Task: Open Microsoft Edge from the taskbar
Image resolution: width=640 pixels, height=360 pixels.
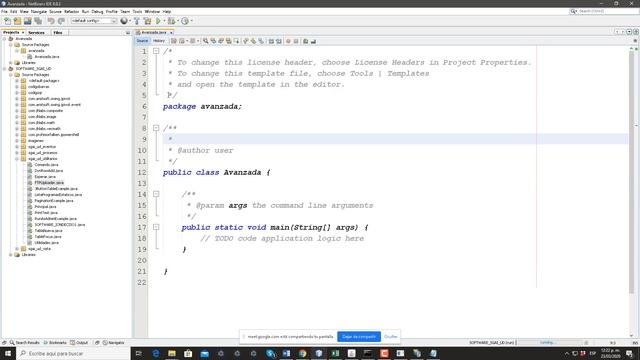Action: [x=156, y=353]
